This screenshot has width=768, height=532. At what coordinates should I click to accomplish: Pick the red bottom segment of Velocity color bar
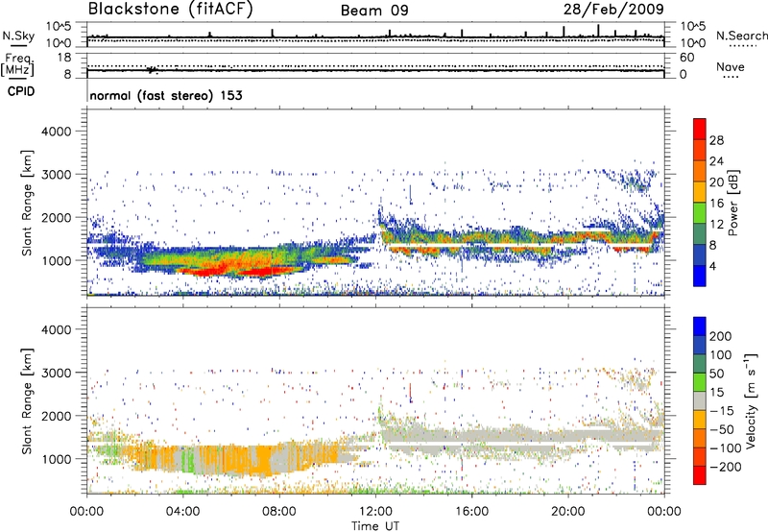coord(700,475)
